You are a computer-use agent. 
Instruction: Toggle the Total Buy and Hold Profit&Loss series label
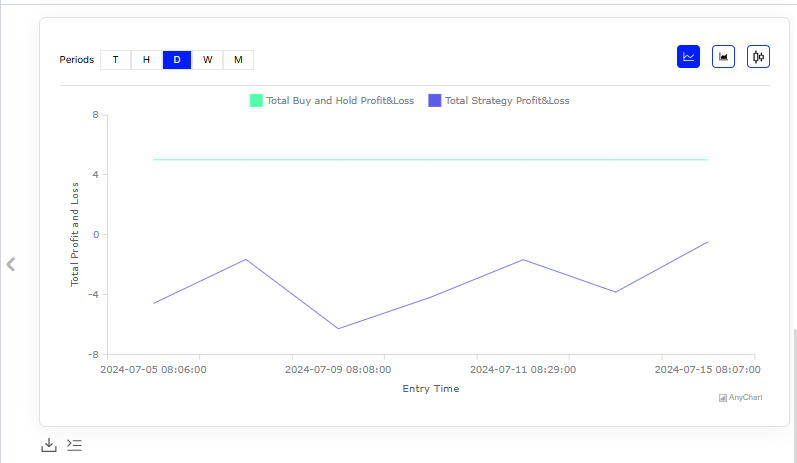pos(340,101)
